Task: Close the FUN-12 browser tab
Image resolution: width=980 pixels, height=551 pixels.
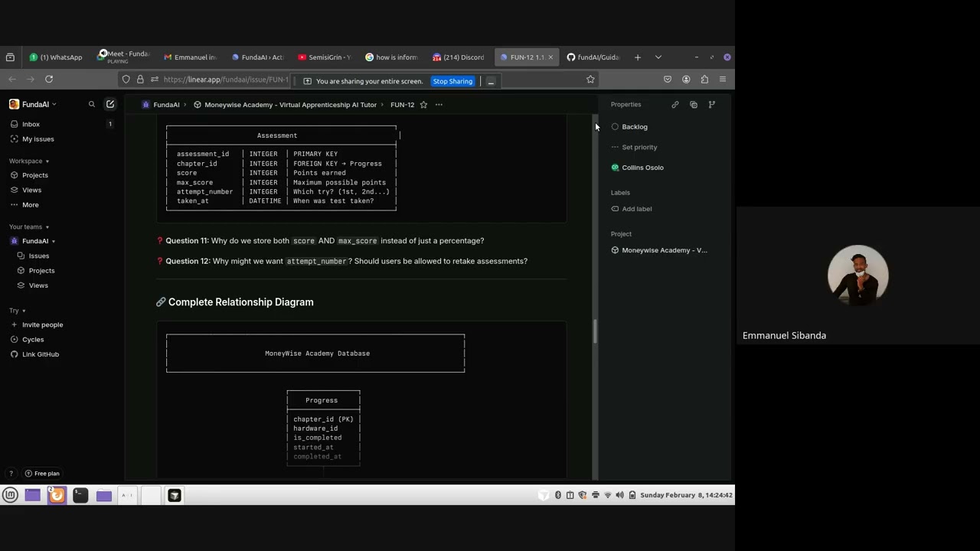Action: pyautogui.click(x=550, y=57)
